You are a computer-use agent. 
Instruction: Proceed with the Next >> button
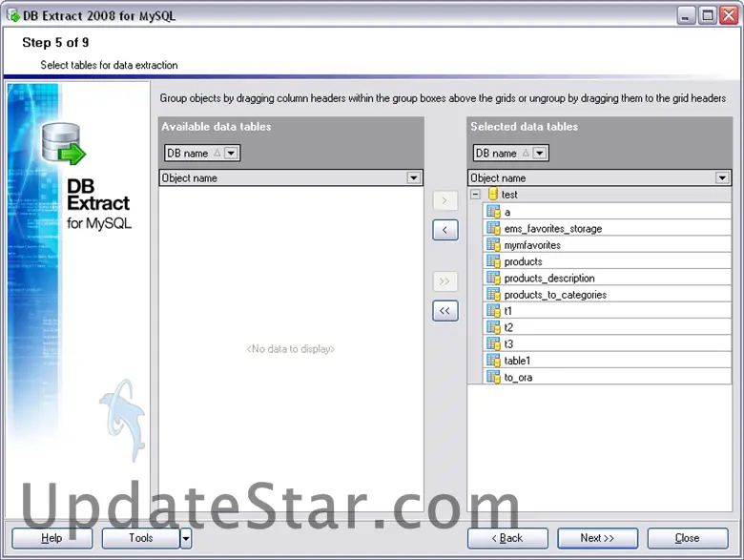[598, 538]
